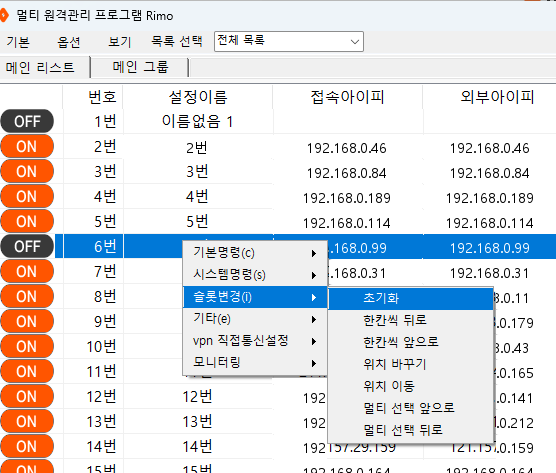Toggle the OFF switch for row 1번

pyautogui.click(x=27, y=121)
